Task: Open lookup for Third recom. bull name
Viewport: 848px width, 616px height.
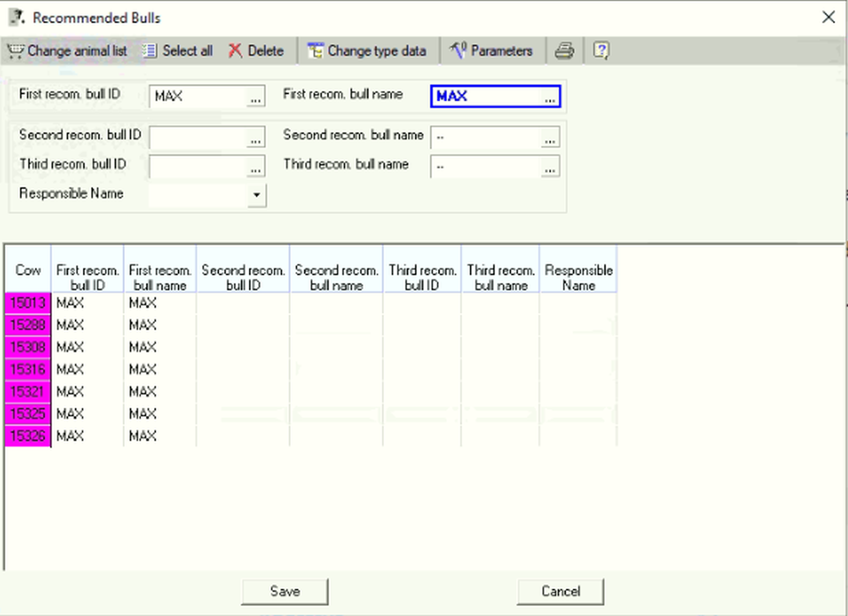Action: [x=550, y=167]
